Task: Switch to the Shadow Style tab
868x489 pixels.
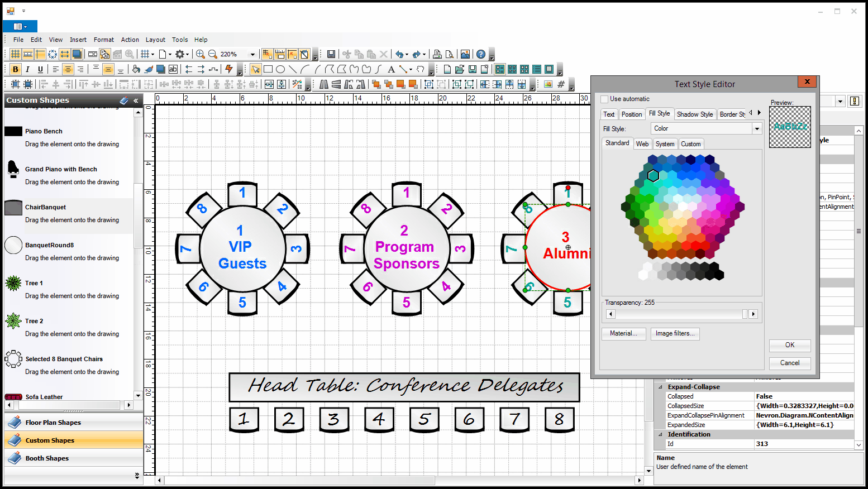Action: [695, 114]
